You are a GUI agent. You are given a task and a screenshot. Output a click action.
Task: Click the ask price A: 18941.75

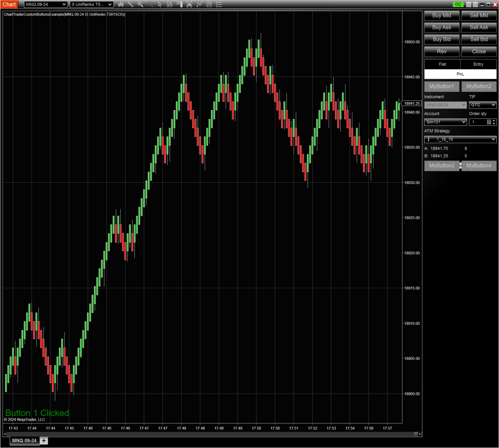pyautogui.click(x=436, y=149)
